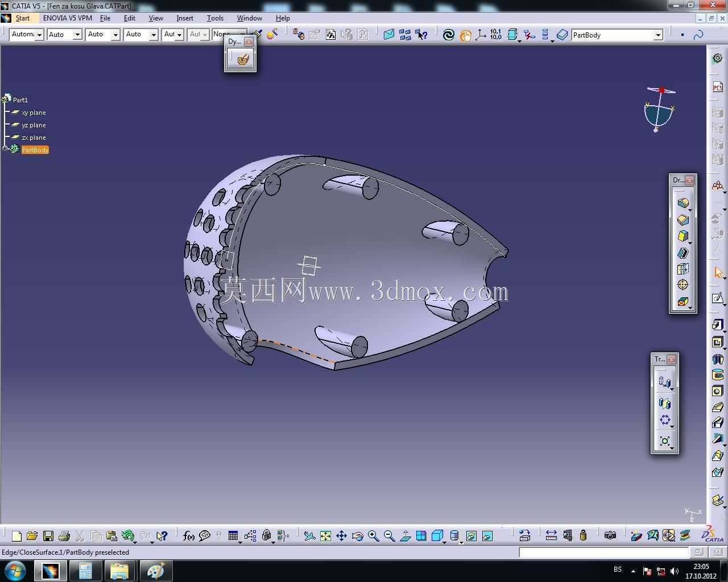Expand the PartBody tree node
The width and height of the screenshot is (728, 582).
tap(5, 149)
